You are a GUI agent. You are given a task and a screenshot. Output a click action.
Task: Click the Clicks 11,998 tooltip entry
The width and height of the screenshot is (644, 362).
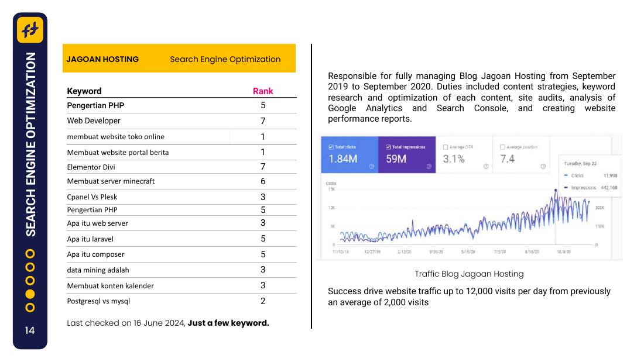pyautogui.click(x=591, y=175)
